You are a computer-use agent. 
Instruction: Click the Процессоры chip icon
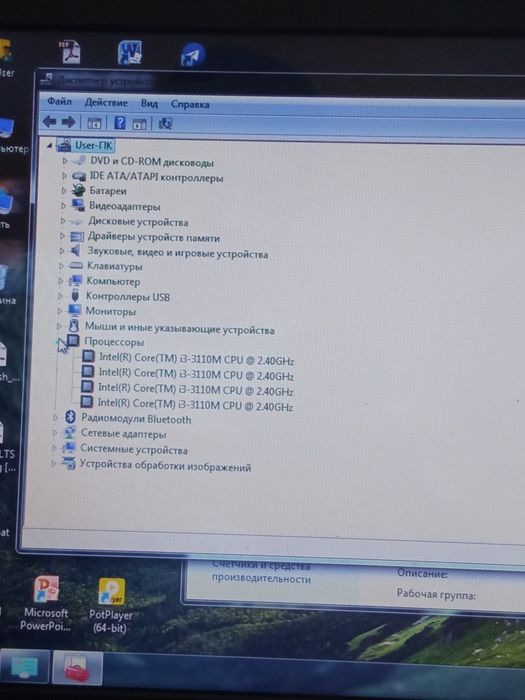pyautogui.click(x=72, y=341)
